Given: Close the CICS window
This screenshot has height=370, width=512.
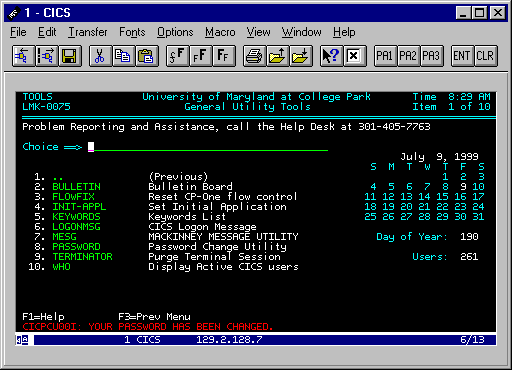Looking at the screenshot, I should [x=498, y=13].
